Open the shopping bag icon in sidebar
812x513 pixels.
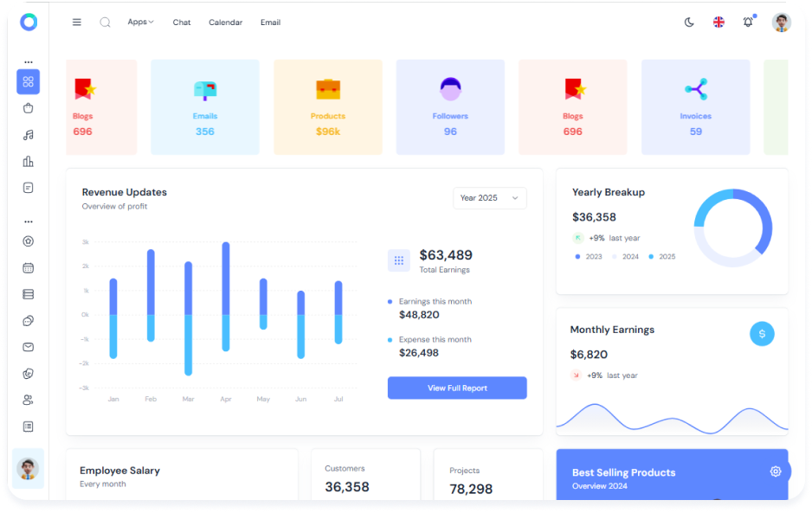click(x=29, y=108)
